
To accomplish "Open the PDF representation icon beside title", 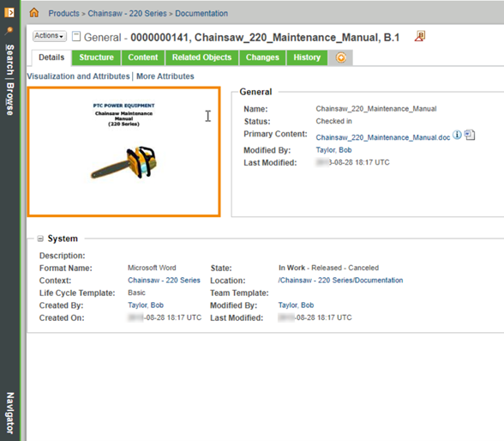I will (420, 36).
